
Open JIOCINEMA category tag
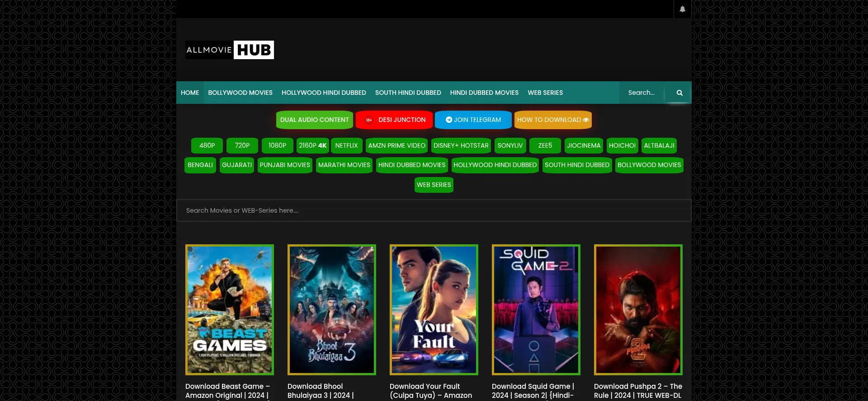pyautogui.click(x=584, y=145)
